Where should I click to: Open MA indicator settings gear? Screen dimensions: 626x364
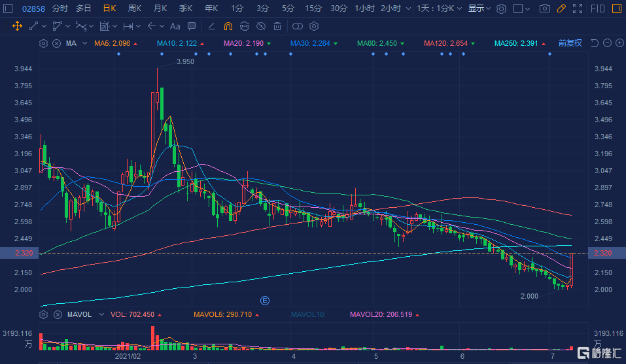click(44, 43)
